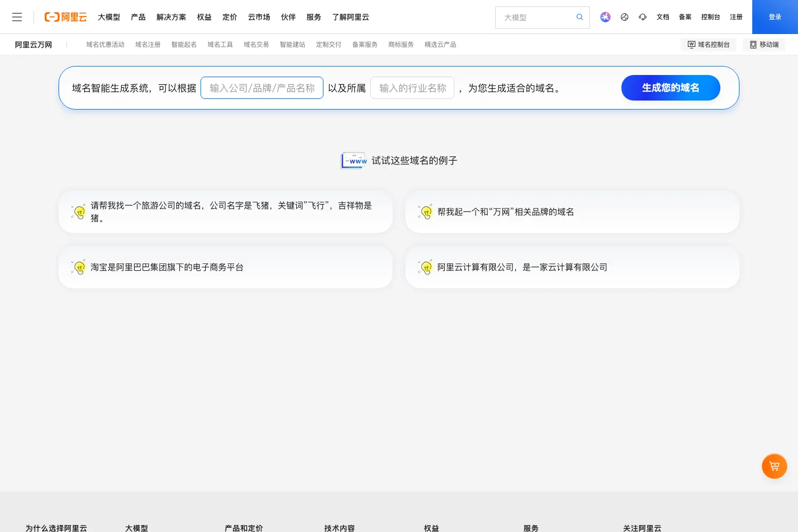Focus the industry name input field
The height and width of the screenshot is (532, 798).
pyautogui.click(x=412, y=88)
